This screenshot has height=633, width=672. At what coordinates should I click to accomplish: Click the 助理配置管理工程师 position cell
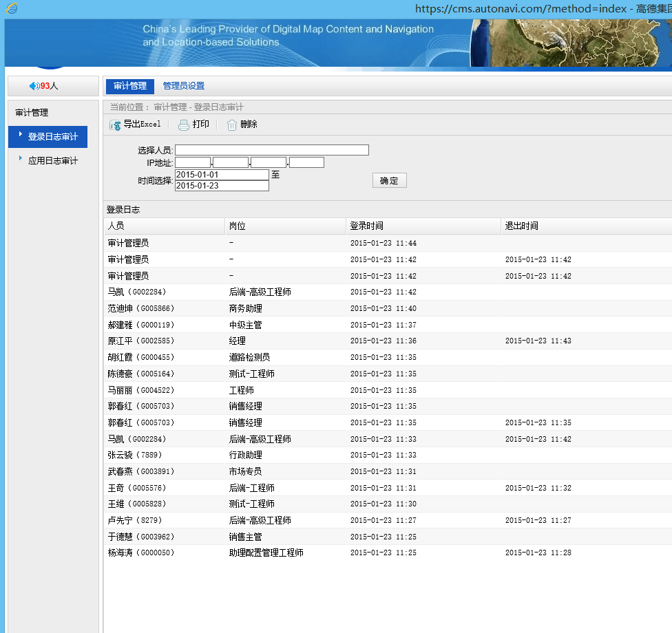tap(266, 552)
